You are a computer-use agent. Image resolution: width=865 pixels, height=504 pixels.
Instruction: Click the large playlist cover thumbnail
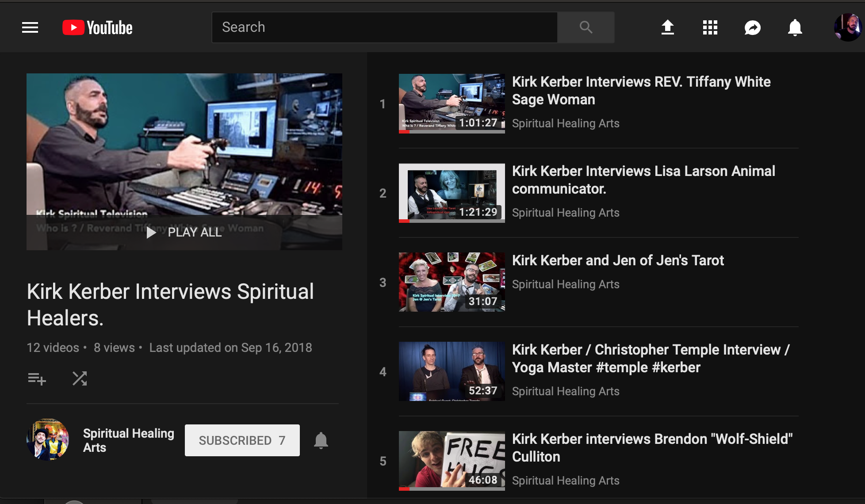pos(184,161)
